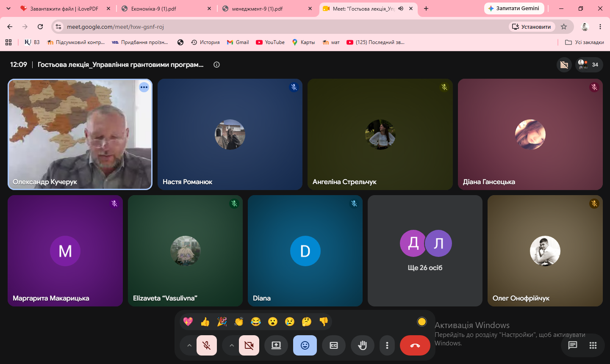
Task: Open more options three-dot menu
Action: [x=387, y=345]
